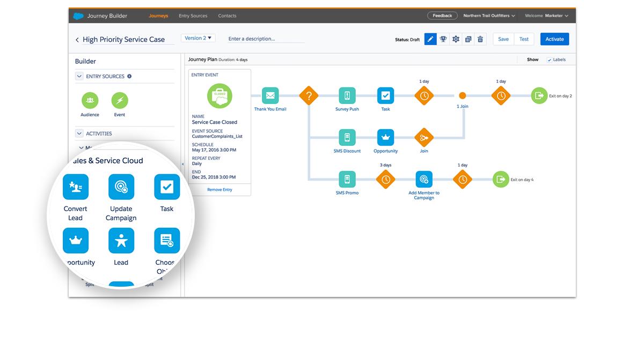Click the wait clock before Exit on day 2
Image resolution: width=644 pixels, height=343 pixels.
pos(501,96)
